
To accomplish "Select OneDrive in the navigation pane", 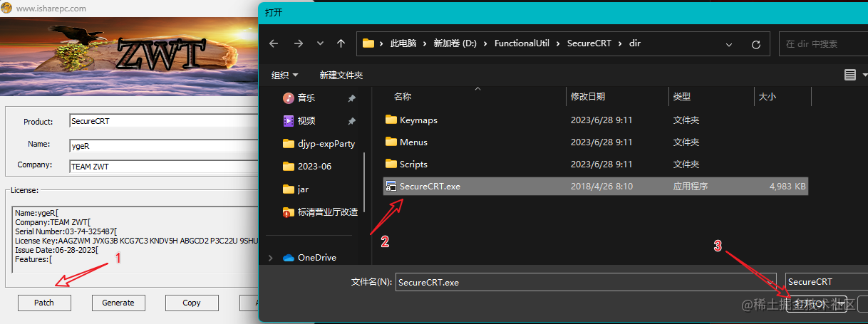I will coord(309,257).
